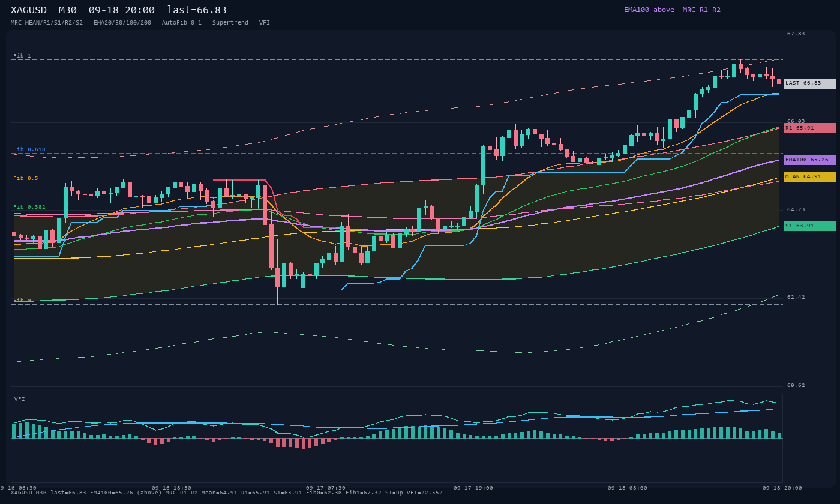Select the R1 65.91 price label
Viewport: 840px width, 504px height.
point(809,128)
